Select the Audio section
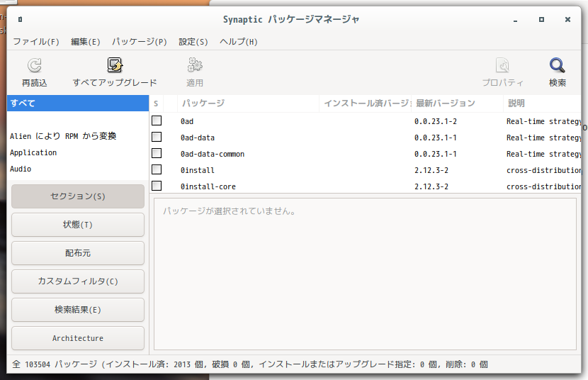This screenshot has width=588, height=380. 78,169
